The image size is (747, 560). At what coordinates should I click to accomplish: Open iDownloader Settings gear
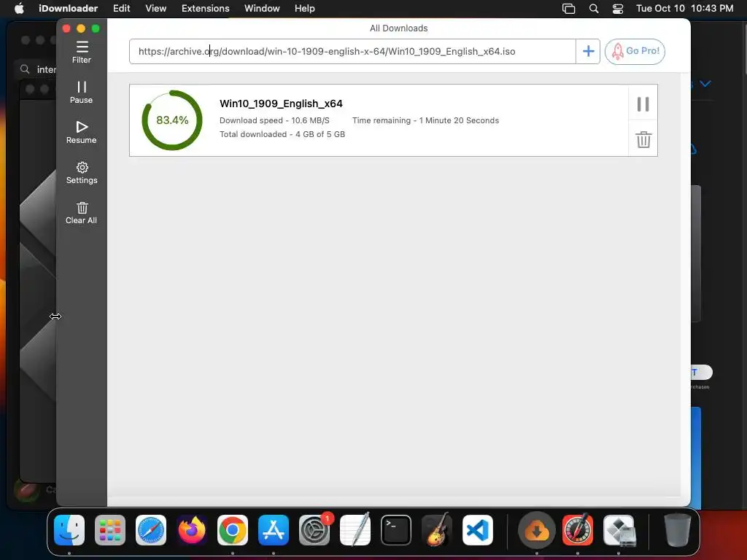click(82, 172)
